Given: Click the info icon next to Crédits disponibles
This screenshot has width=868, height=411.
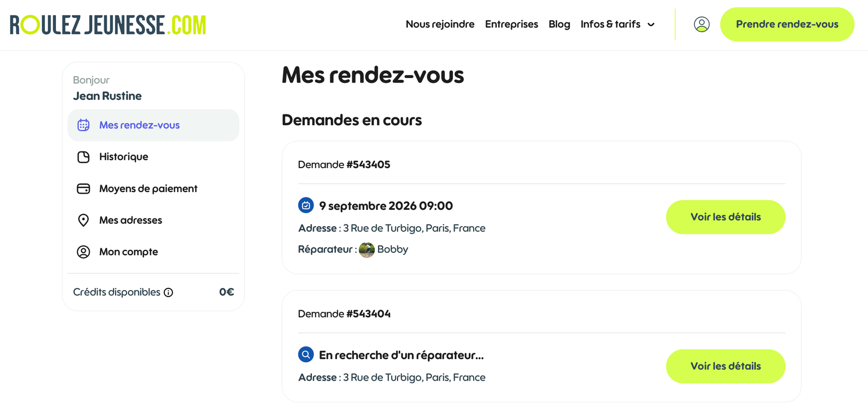Looking at the screenshot, I should point(169,293).
